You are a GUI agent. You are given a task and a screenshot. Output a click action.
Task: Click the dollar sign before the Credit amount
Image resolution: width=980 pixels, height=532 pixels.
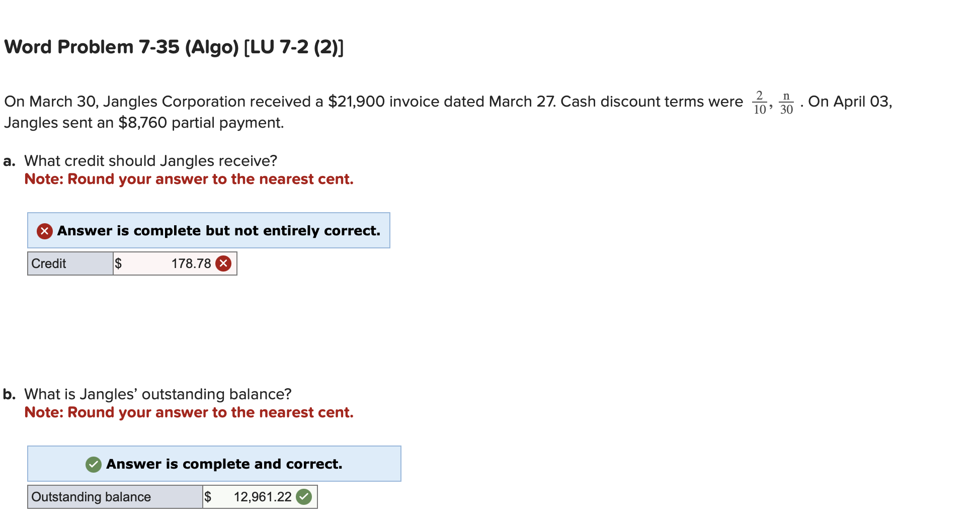118,263
